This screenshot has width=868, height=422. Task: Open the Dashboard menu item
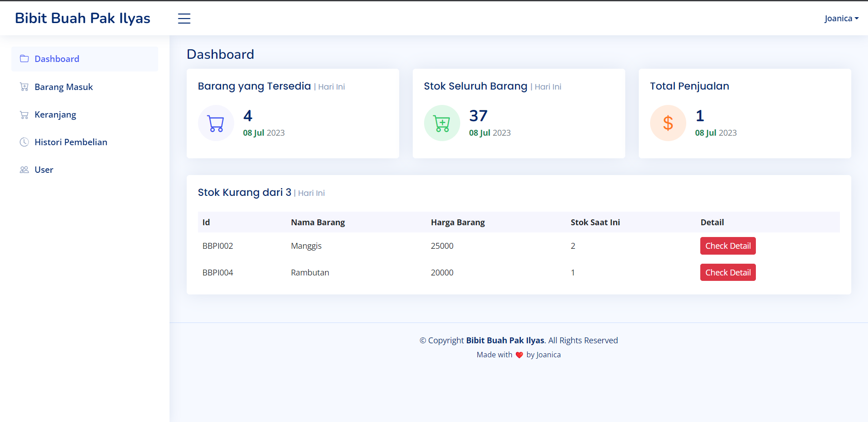point(57,58)
